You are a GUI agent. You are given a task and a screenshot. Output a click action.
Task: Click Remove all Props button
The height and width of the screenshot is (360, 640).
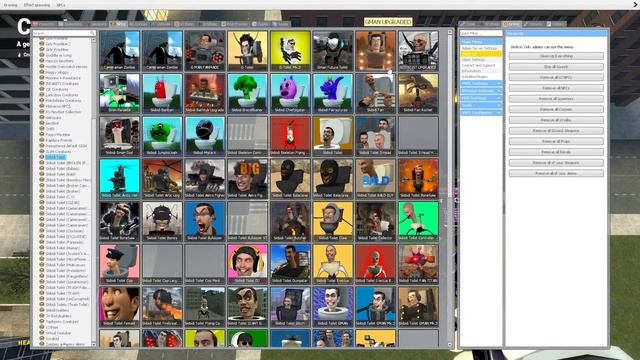click(556, 141)
